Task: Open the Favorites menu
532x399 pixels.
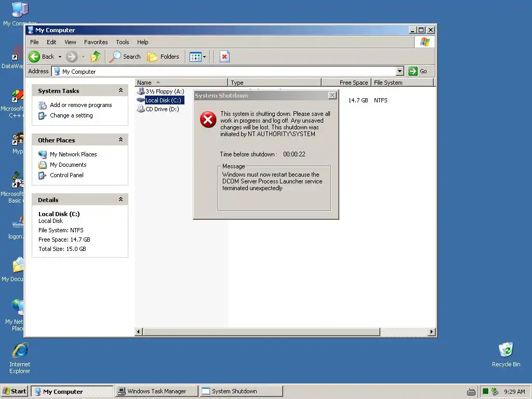Action: tap(96, 42)
